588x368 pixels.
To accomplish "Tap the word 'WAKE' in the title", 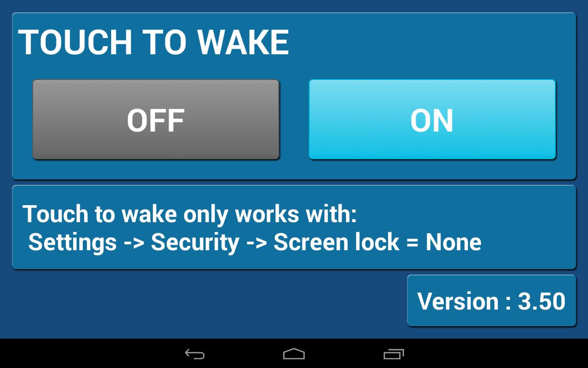I will pyautogui.click(x=243, y=42).
